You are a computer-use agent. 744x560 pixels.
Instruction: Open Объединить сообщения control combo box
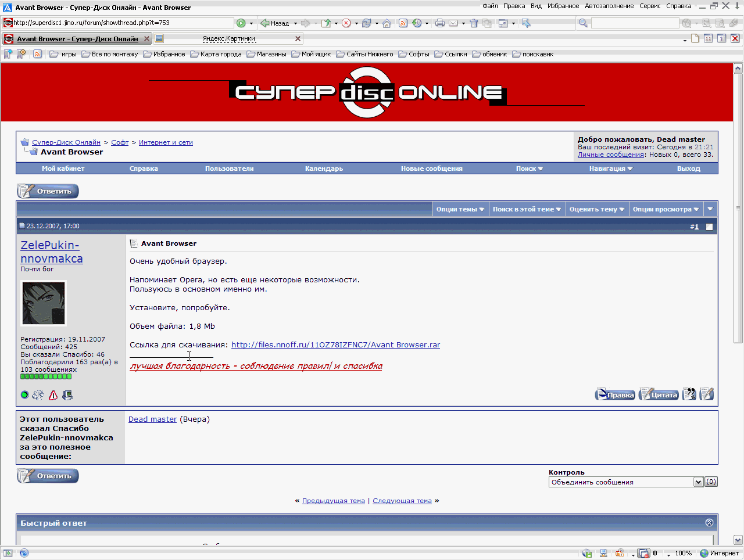click(x=626, y=482)
